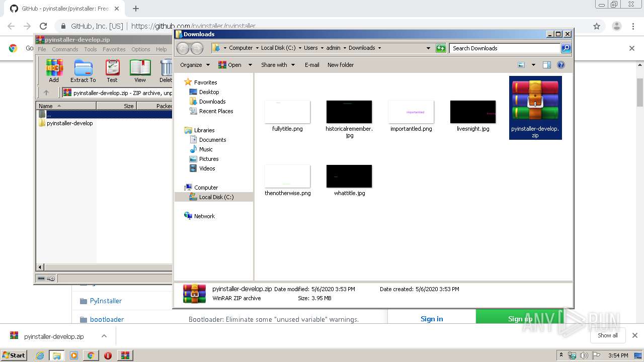Image resolution: width=644 pixels, height=362 pixels.
Task: Toggle the preview pane icon
Action: click(547, 65)
